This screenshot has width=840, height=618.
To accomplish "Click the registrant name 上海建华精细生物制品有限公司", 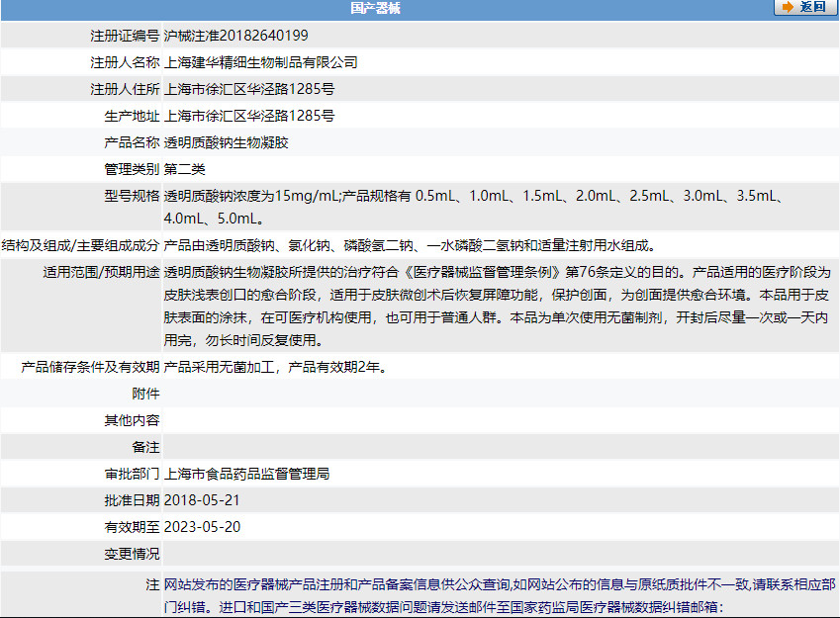I will [260, 62].
